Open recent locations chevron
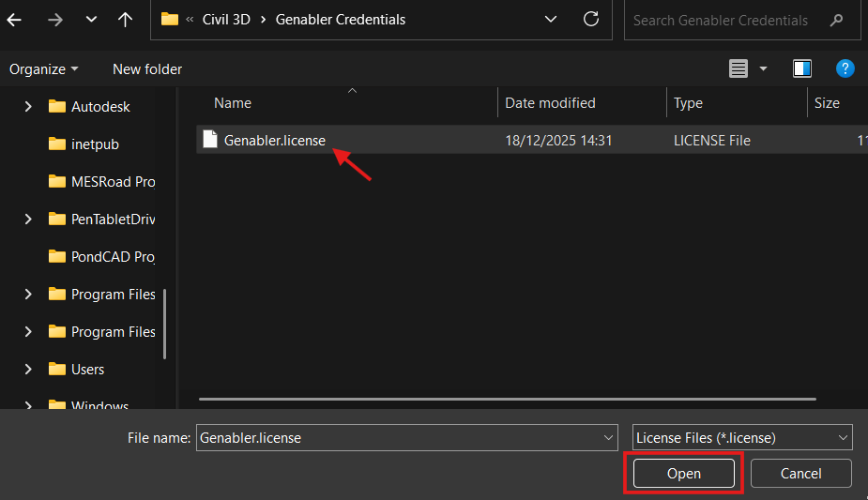Image resolution: width=868 pixels, height=500 pixels. click(x=91, y=20)
